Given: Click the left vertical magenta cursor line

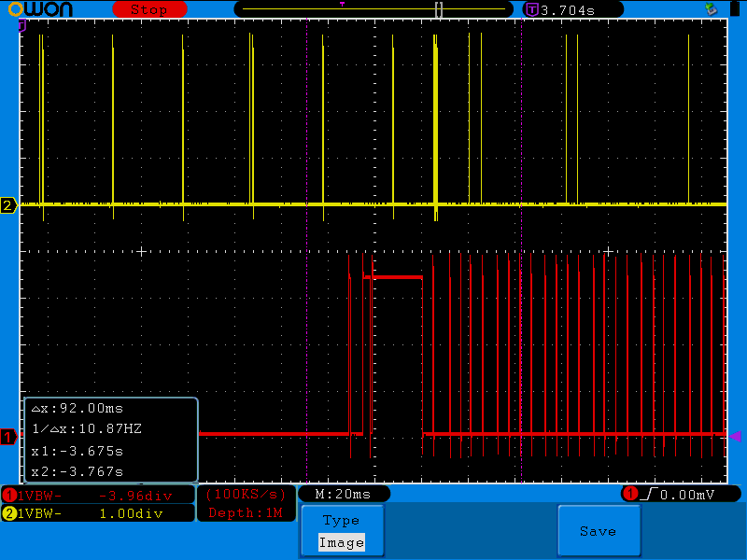Looking at the screenshot, I should click(x=307, y=251).
